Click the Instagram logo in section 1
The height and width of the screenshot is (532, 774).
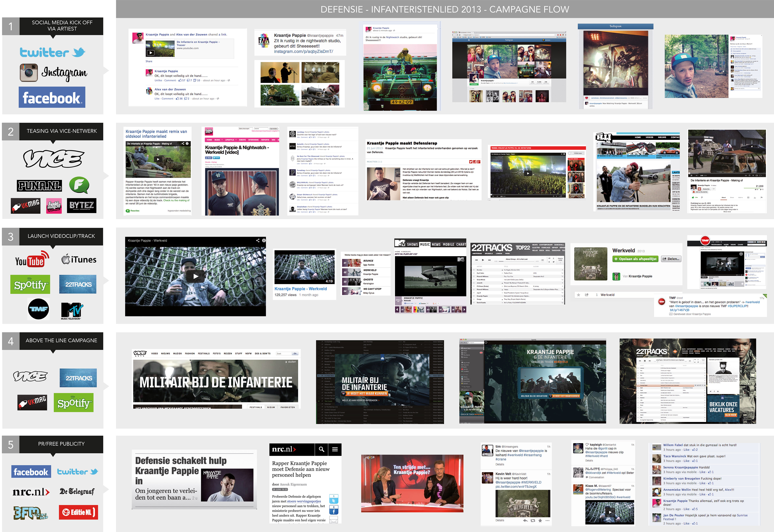coord(54,73)
